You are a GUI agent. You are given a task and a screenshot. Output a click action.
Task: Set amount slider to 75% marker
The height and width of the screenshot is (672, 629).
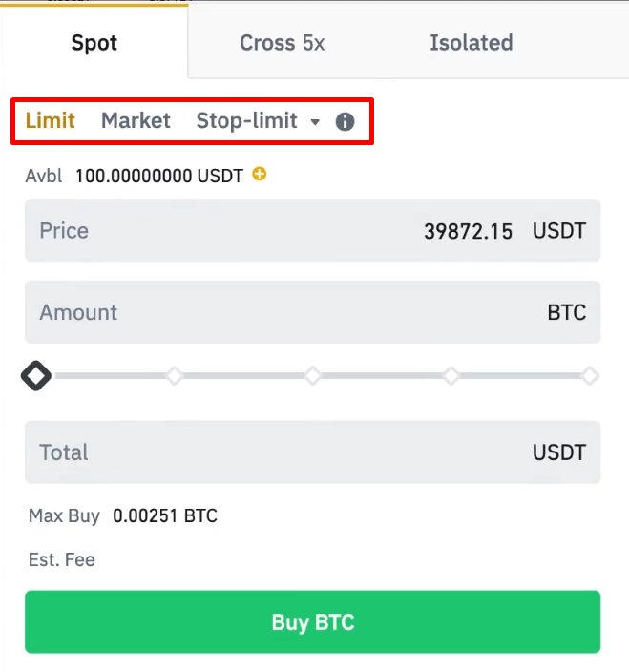451,376
